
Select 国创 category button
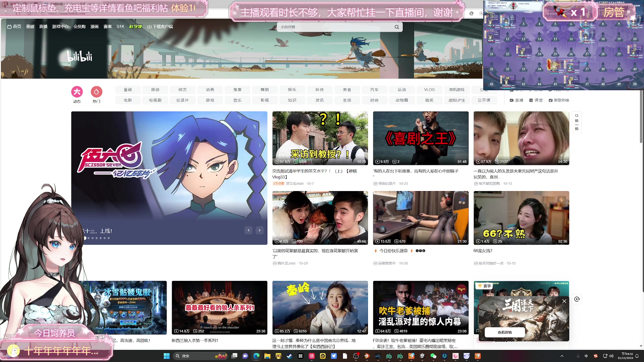[155, 89]
